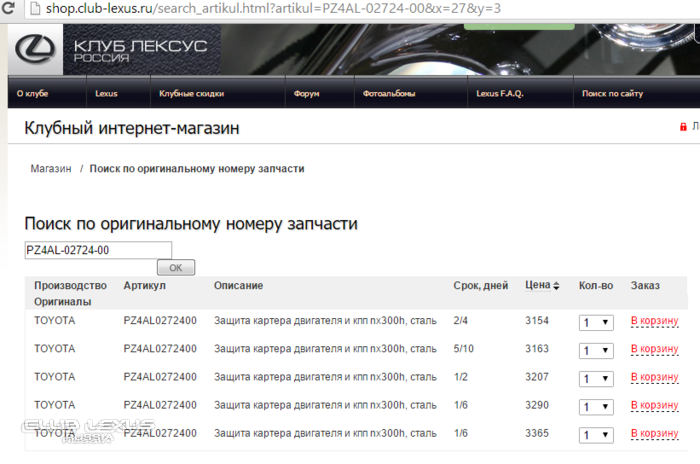The height and width of the screenshot is (464, 700).
Task: Follow the Магазин breadcrumb link
Action: (x=51, y=169)
